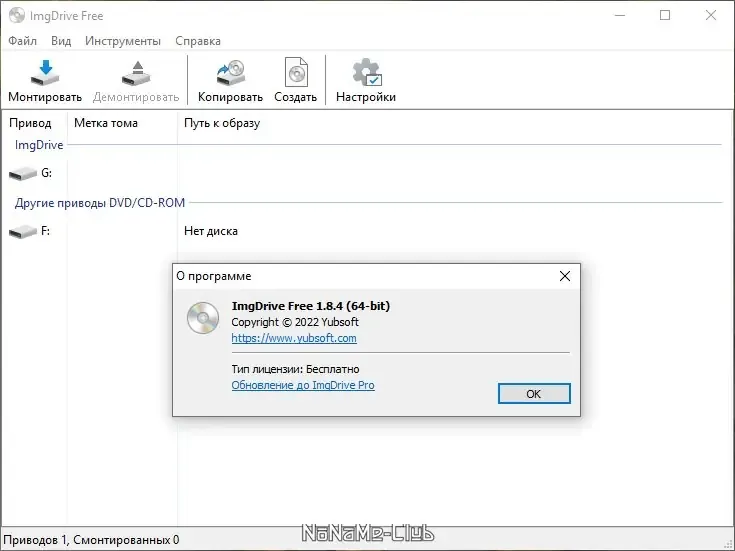The height and width of the screenshot is (551, 735).
Task: Select the ImgDrive group heading
Action: (39, 145)
